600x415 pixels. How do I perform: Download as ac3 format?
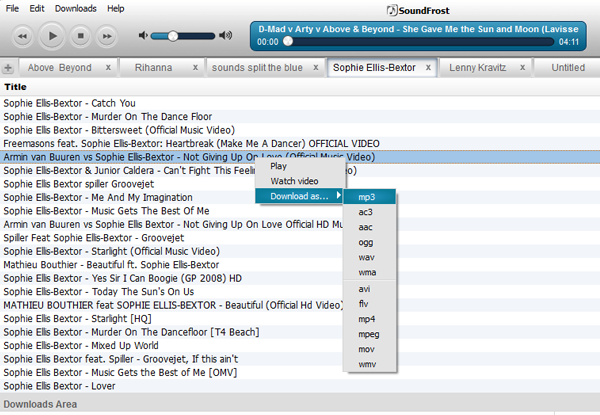click(x=370, y=212)
